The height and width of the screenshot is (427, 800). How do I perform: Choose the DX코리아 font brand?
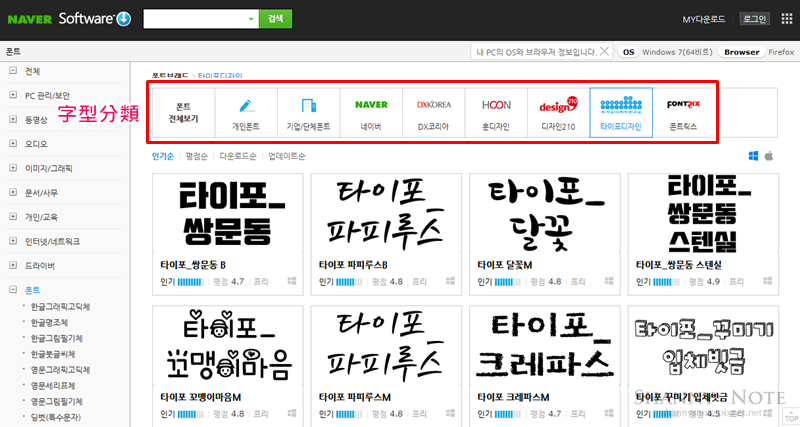click(434, 113)
